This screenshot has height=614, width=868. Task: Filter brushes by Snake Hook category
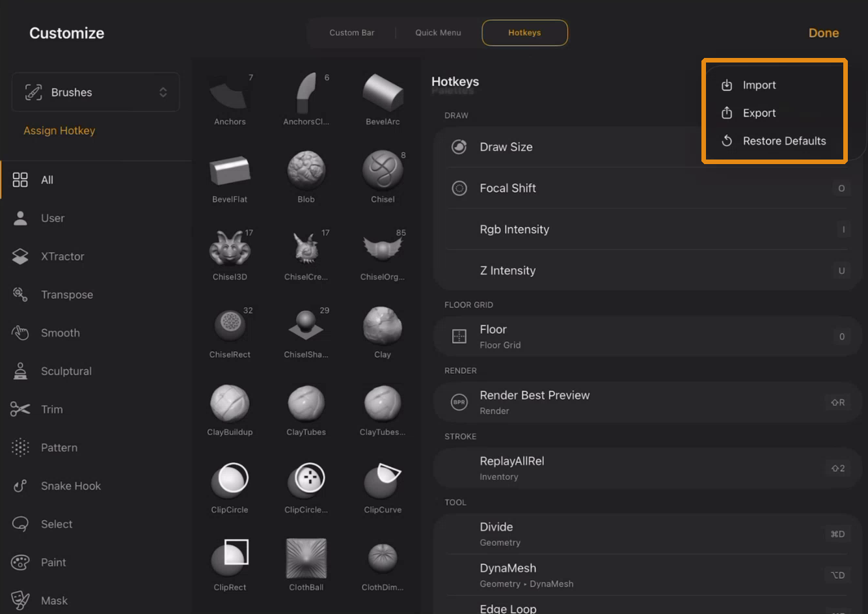pos(96,486)
